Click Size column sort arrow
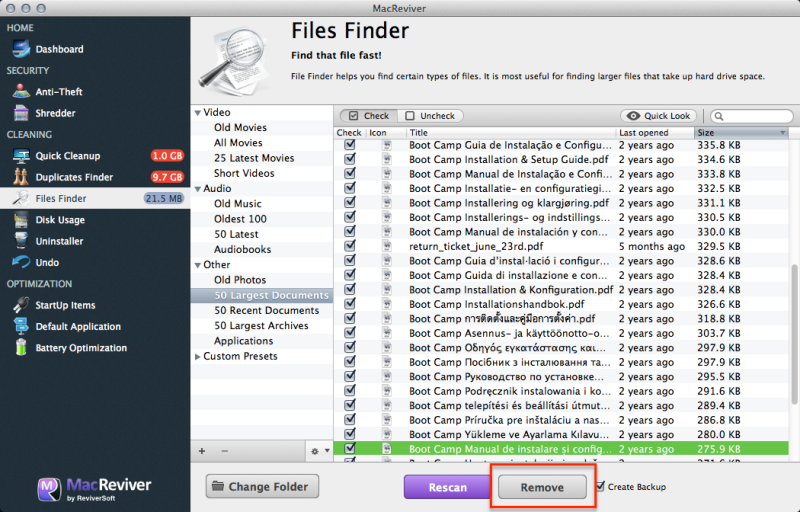The image size is (800, 512). click(x=782, y=133)
